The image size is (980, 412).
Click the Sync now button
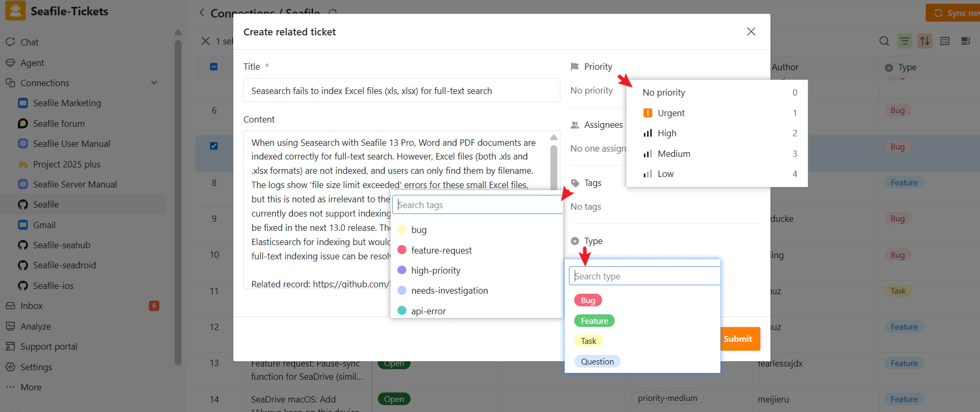point(954,13)
